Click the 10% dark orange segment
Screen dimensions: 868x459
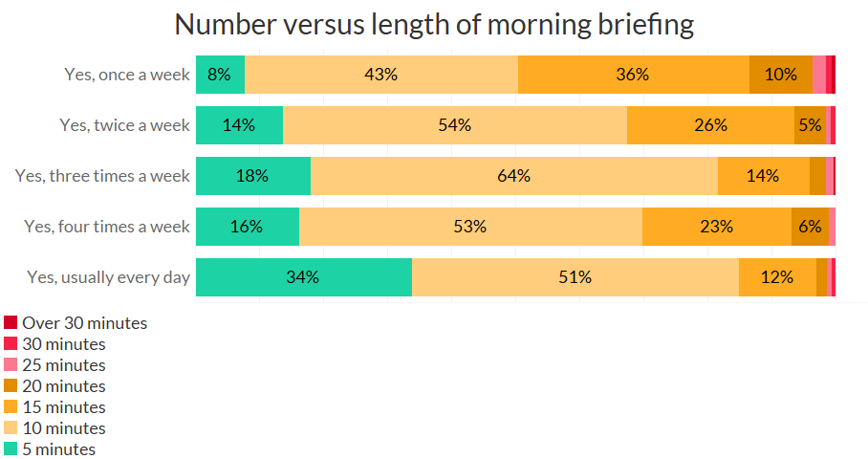pyautogui.click(x=780, y=75)
